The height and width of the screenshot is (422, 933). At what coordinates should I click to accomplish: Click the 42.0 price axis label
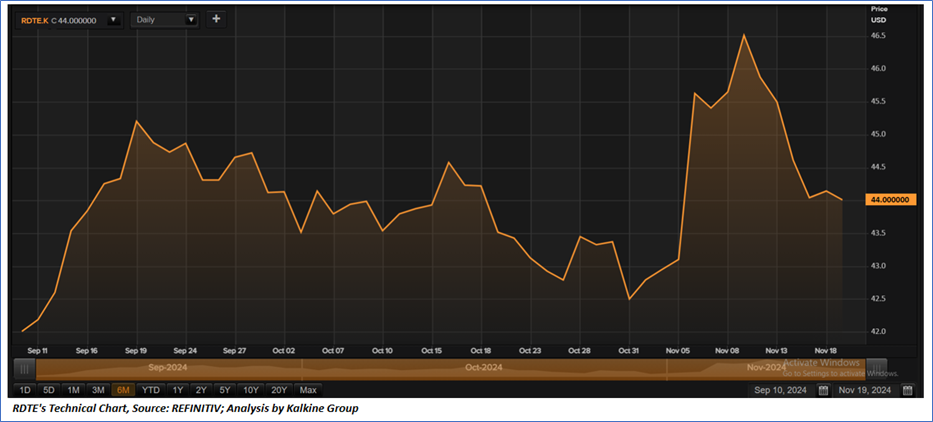[x=878, y=331]
